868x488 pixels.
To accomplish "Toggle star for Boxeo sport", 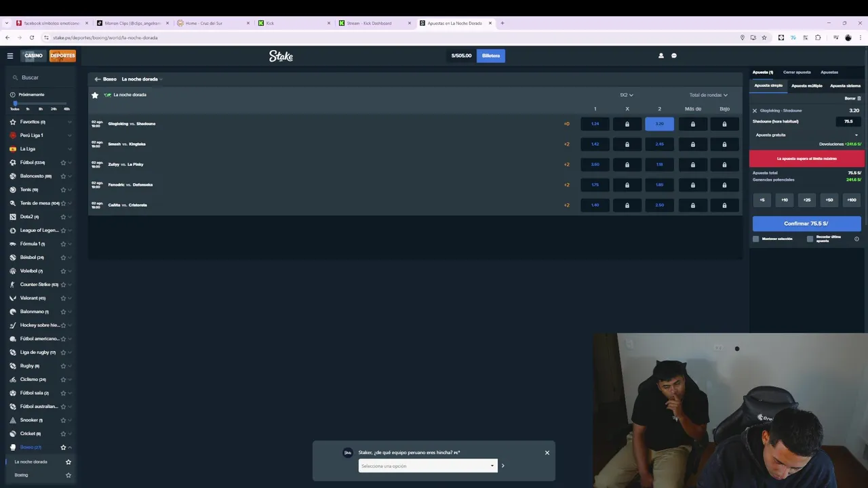I will pyautogui.click(x=63, y=447).
